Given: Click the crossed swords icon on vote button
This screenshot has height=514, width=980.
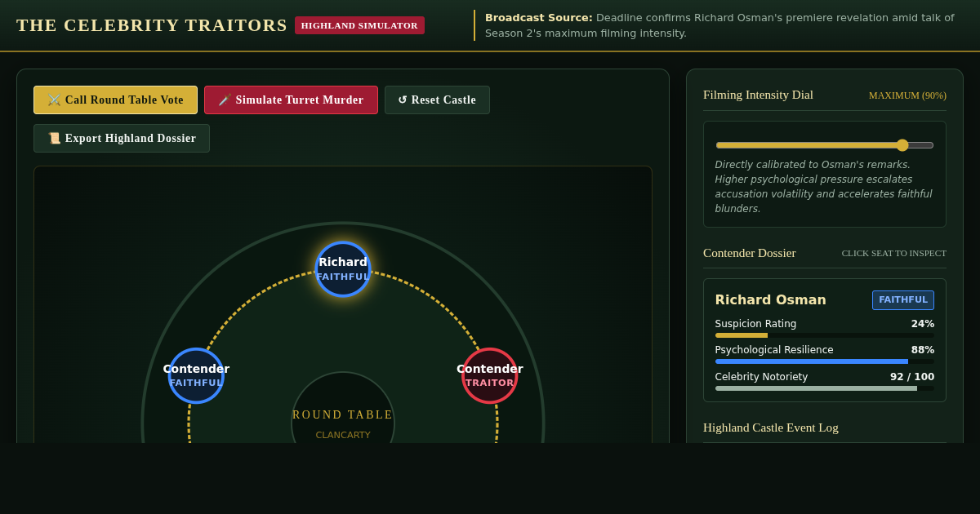Looking at the screenshot, I should [54, 100].
